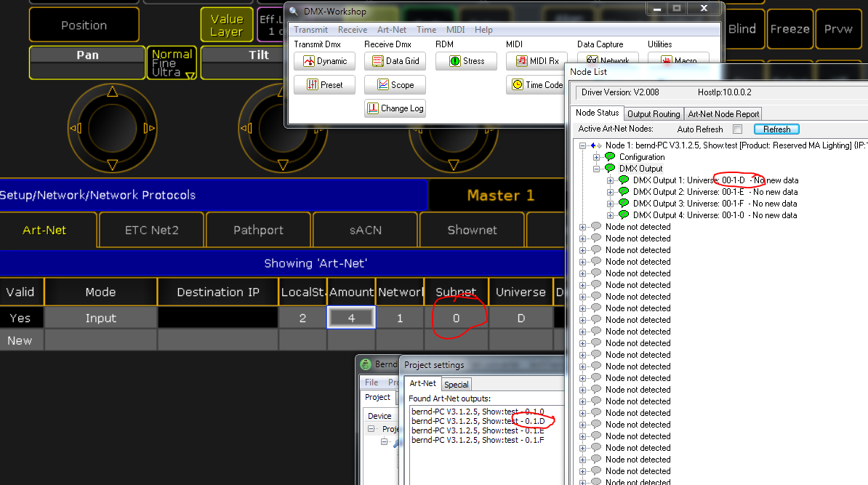Toggle Blind mode on the console
The width and height of the screenshot is (868, 485).
[742, 29]
